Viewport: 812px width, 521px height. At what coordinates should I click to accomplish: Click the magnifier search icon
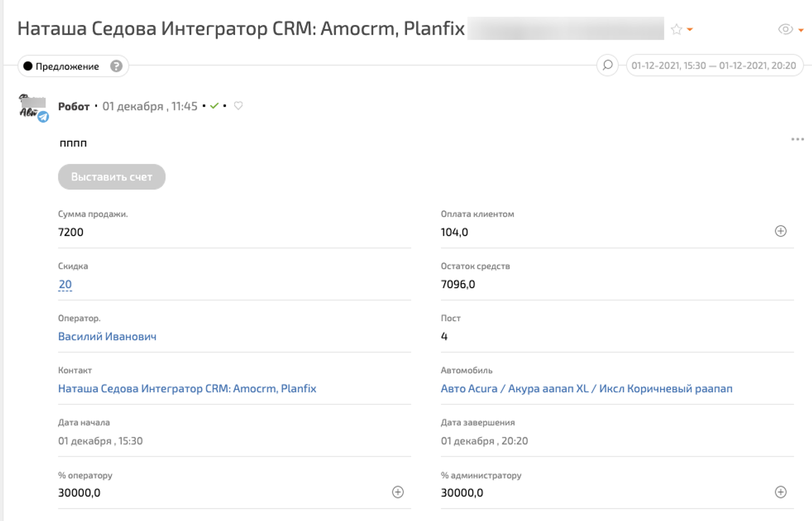[607, 65]
